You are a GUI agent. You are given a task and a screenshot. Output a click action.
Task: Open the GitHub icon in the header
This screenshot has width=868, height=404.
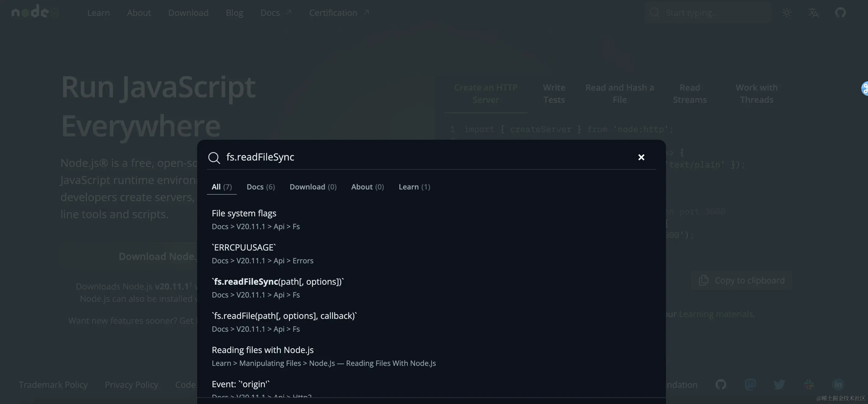tap(840, 13)
